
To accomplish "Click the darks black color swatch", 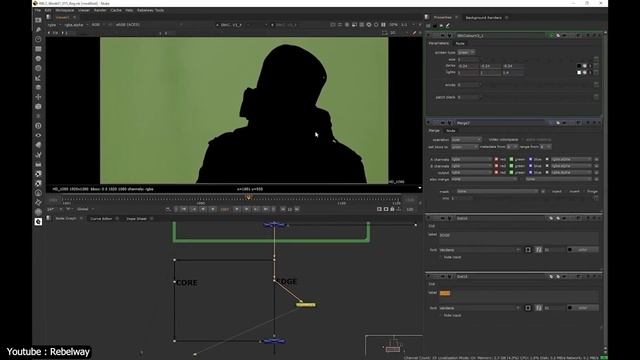I will coord(579,66).
